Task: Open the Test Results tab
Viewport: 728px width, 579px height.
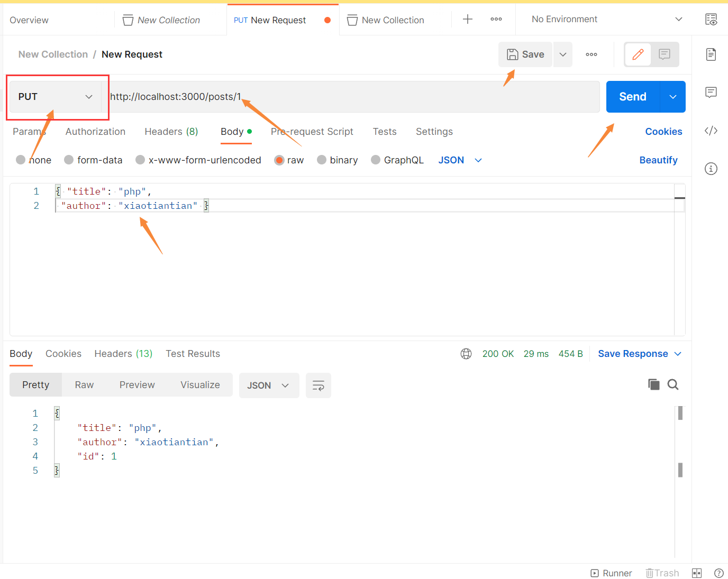Action: pyautogui.click(x=193, y=354)
